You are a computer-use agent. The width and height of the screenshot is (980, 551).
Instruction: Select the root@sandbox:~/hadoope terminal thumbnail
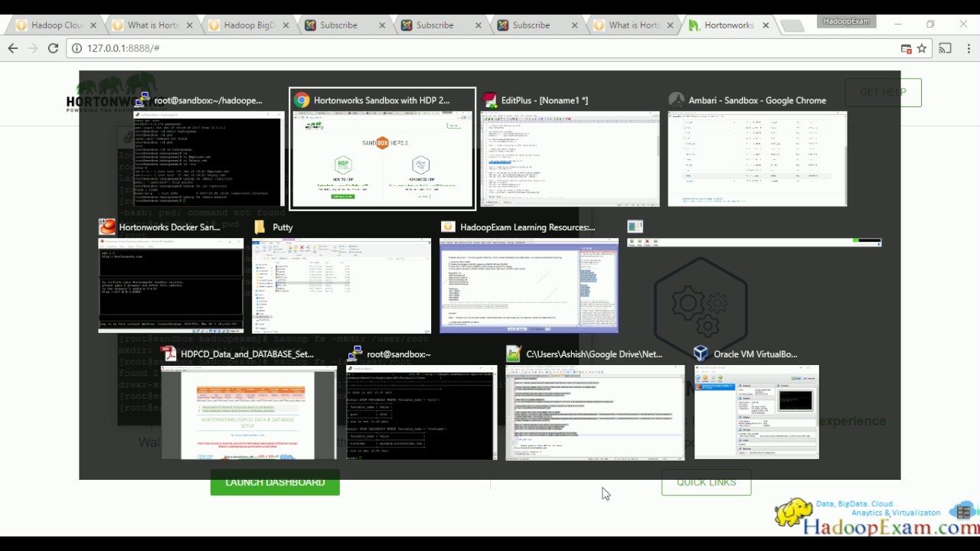coord(209,159)
